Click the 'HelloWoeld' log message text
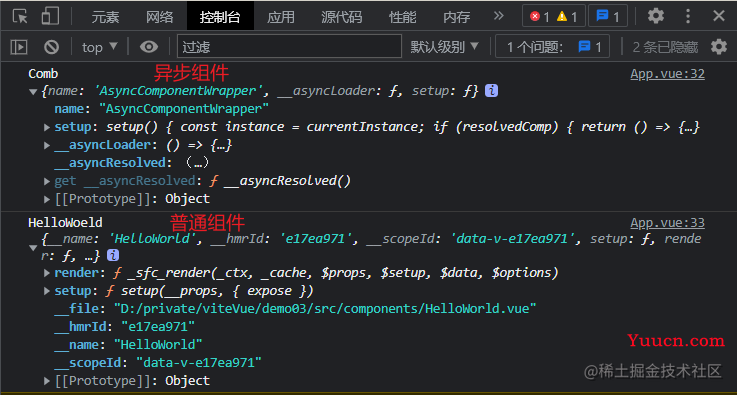This screenshot has height=395, width=737. [65, 222]
